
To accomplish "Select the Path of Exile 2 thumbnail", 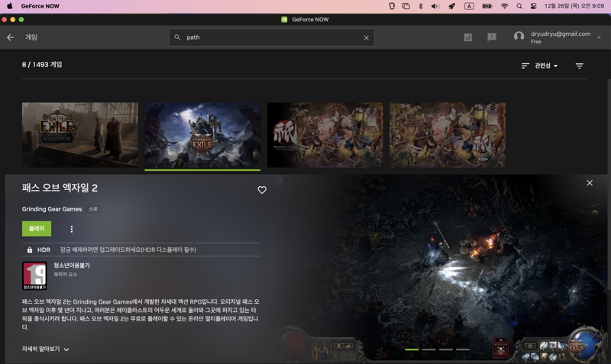I will point(202,135).
